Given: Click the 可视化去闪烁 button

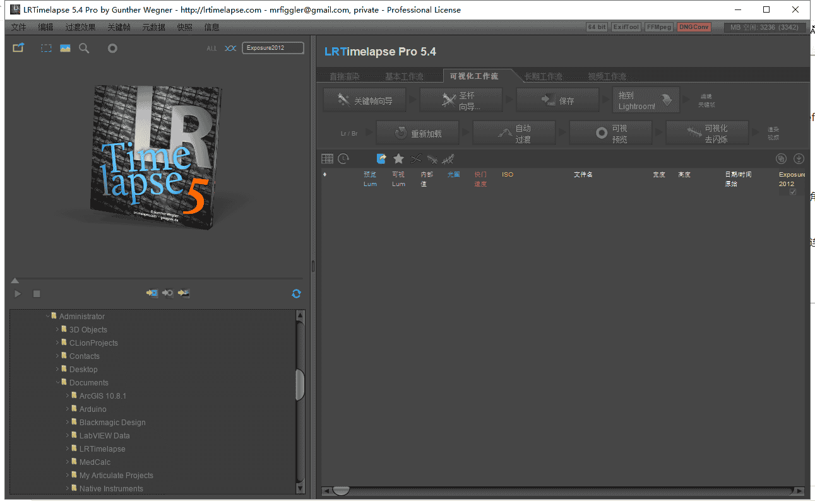Looking at the screenshot, I should pos(707,134).
